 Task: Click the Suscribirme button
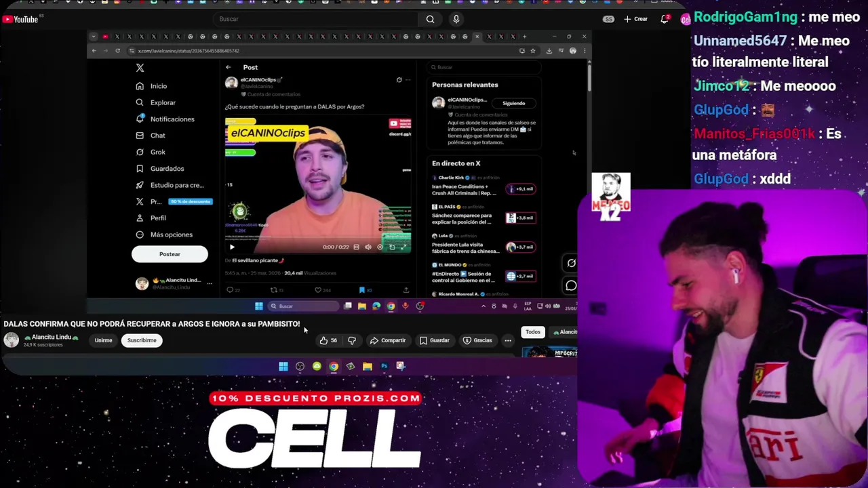pyautogui.click(x=142, y=340)
